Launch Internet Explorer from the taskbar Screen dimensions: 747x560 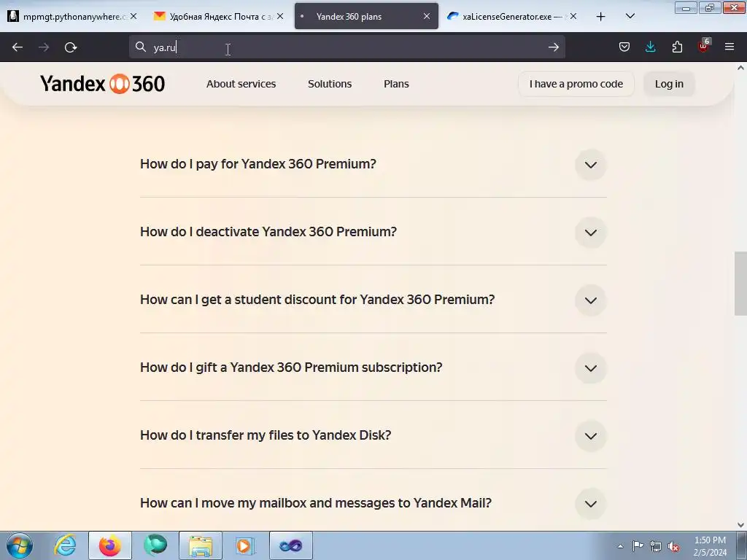coord(65,545)
